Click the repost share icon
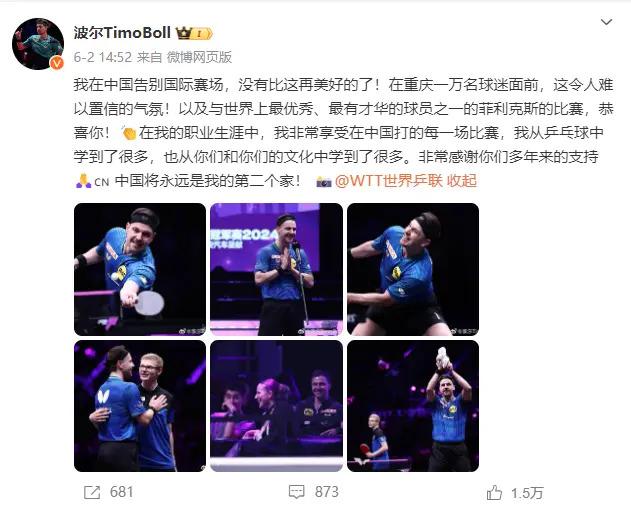The image size is (631, 508). point(92,492)
